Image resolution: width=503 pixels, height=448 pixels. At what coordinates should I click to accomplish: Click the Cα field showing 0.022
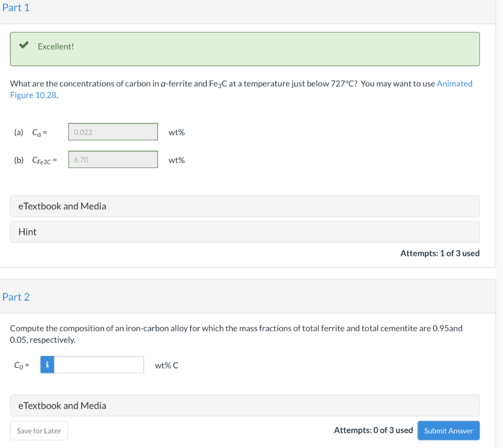[113, 132]
